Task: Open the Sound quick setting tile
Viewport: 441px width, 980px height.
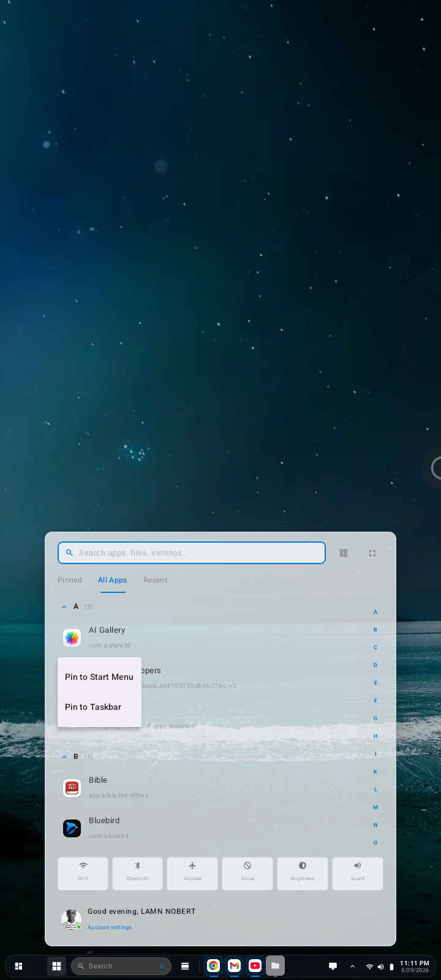Action: pos(358,873)
